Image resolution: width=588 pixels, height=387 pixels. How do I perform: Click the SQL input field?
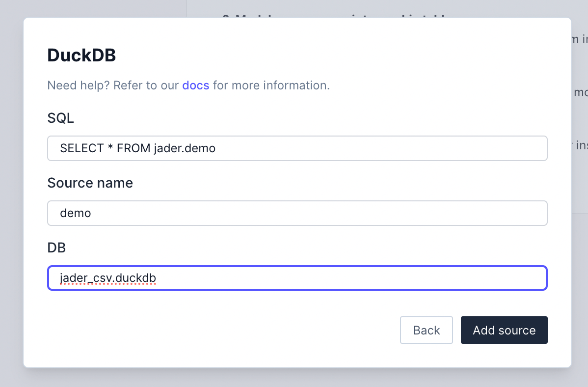[x=297, y=148]
